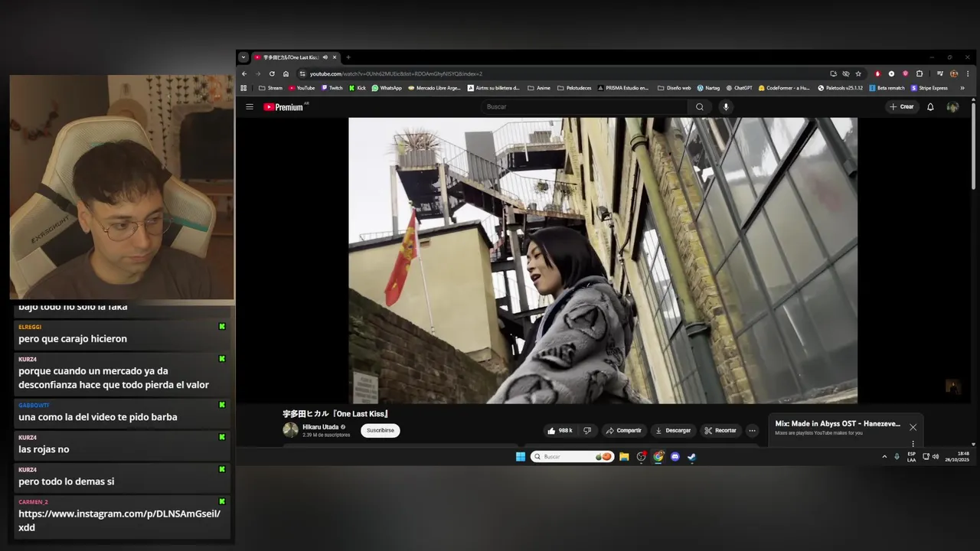The width and height of the screenshot is (980, 551).
Task: Mute the tab via speaker icon
Action: (325, 57)
